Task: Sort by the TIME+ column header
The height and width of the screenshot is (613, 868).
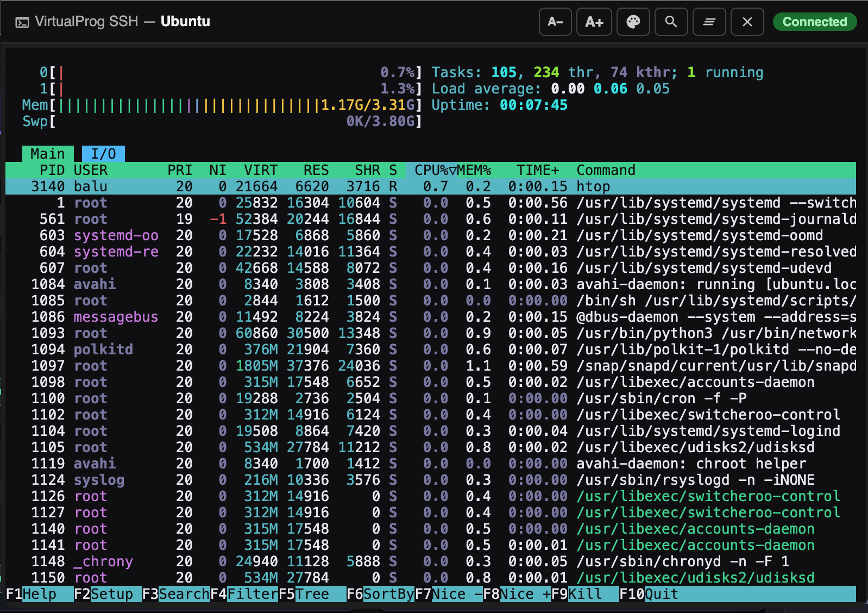Action: click(x=538, y=170)
